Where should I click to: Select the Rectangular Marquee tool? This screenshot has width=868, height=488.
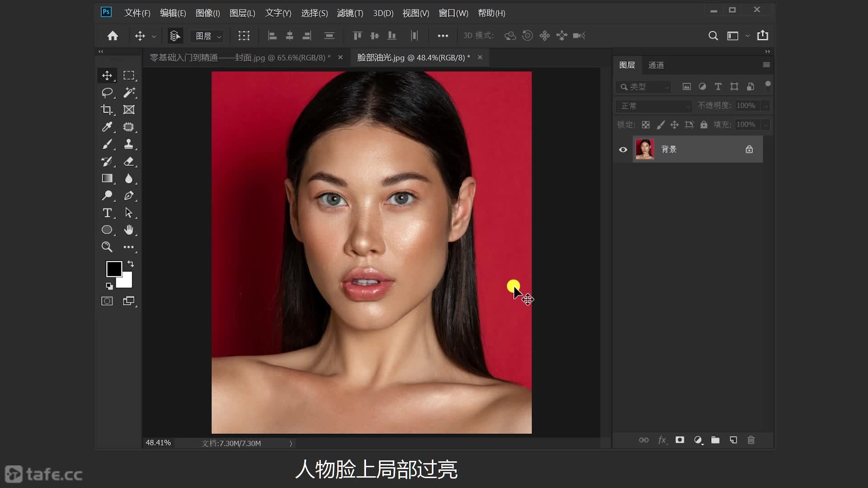point(129,75)
